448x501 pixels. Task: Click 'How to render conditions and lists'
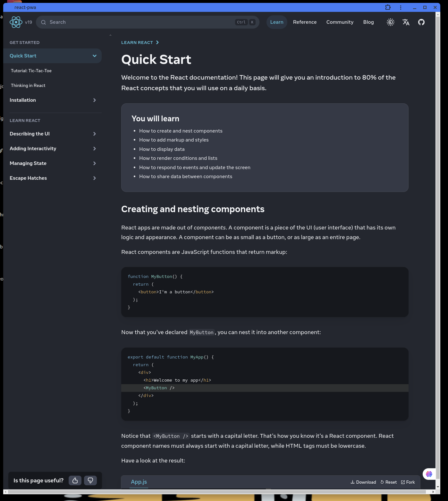coord(178,158)
